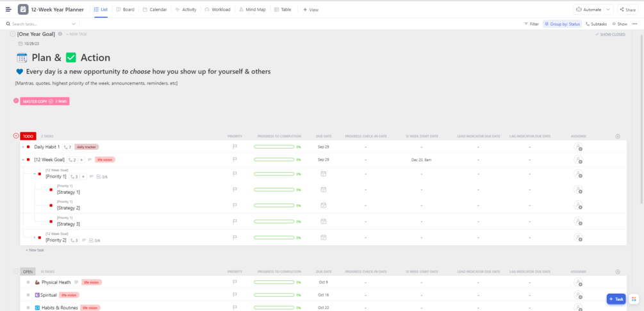Switch to the Board view tab
The width and height of the screenshot is (644, 311).
coord(125,10)
